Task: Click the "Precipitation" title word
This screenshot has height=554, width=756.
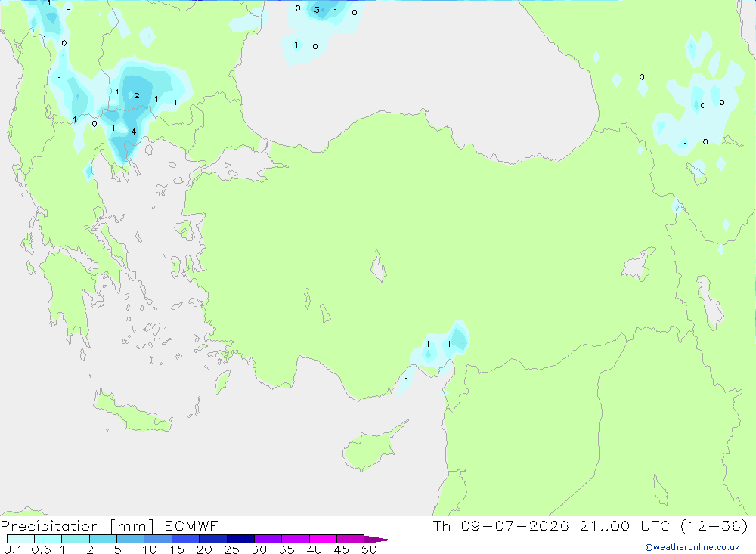Action: 50,526
